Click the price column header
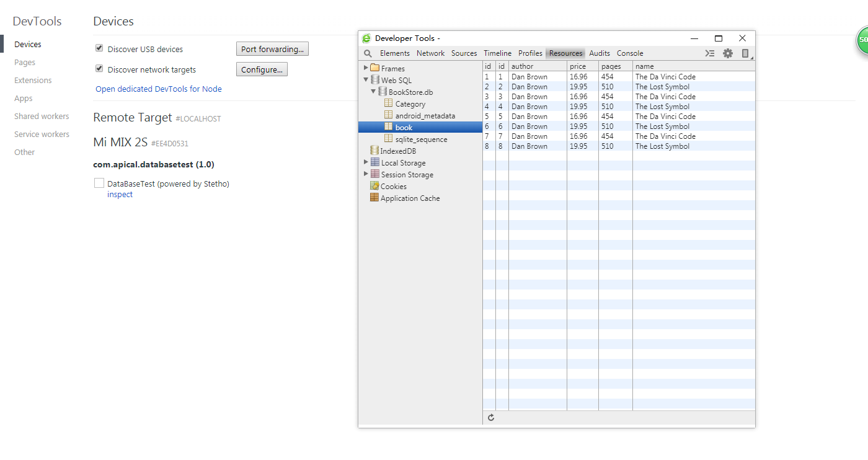This screenshot has height=460, width=868. (583, 66)
